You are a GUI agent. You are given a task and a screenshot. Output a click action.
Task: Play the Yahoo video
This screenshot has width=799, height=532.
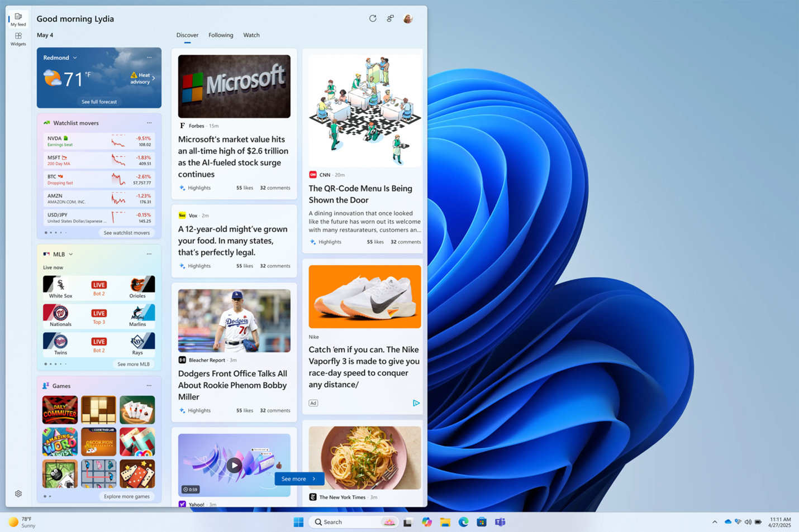click(234, 465)
